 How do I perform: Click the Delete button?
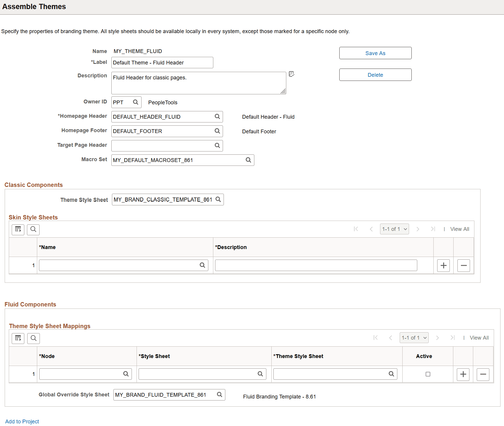click(375, 75)
